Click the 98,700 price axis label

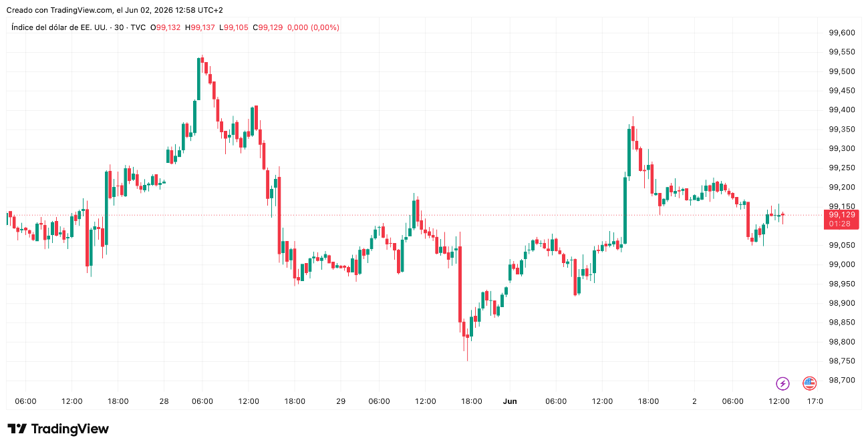click(842, 380)
